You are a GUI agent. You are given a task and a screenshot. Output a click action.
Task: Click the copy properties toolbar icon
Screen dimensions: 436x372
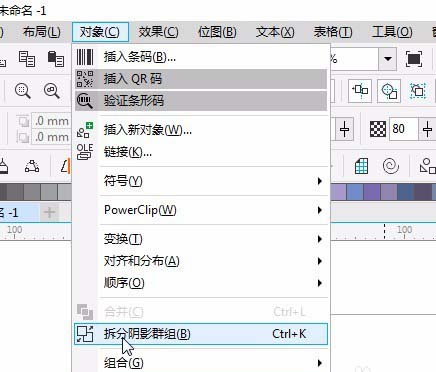pyautogui.click(x=27, y=59)
